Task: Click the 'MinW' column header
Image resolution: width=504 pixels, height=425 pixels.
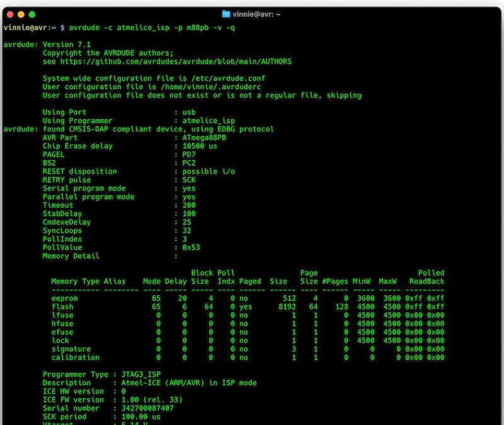Action: click(362, 281)
